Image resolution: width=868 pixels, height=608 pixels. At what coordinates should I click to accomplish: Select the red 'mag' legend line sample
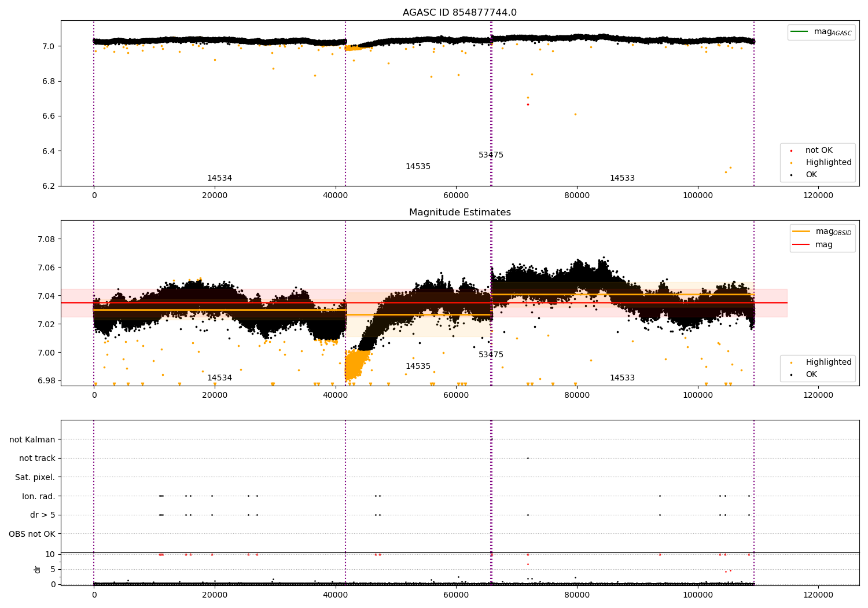point(801,244)
